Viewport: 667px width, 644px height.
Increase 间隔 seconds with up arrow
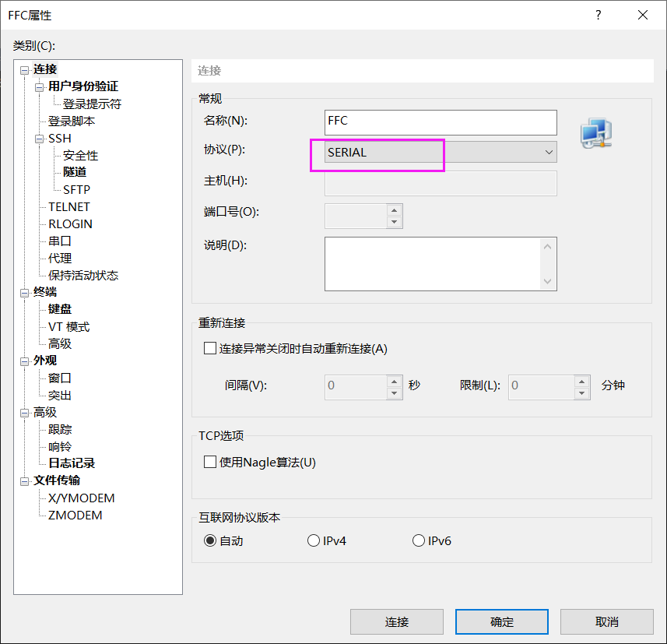395,382
